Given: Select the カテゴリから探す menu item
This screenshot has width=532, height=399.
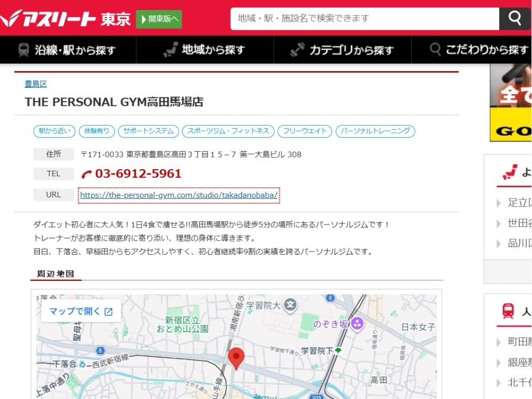Looking at the screenshot, I should 342,50.
